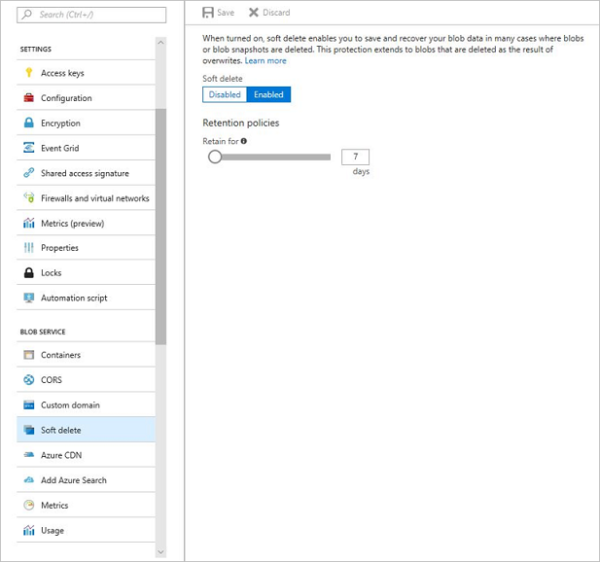The image size is (600, 562).
Task: Focus the Search (Ctrl+/) field
Action: coord(91,15)
